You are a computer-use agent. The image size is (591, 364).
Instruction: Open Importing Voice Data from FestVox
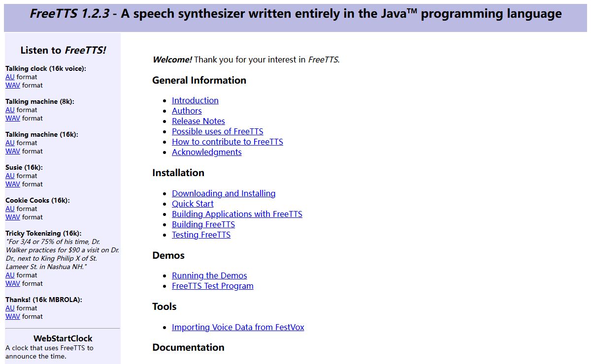(x=238, y=327)
